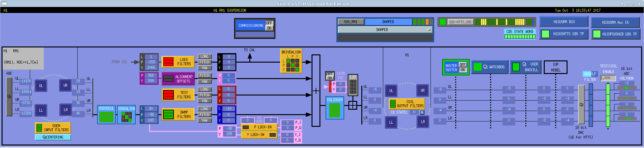The width and height of the screenshot is (644, 148).
Task: Click the gray 18 bit DAC bar icon
Action: coord(581,104)
